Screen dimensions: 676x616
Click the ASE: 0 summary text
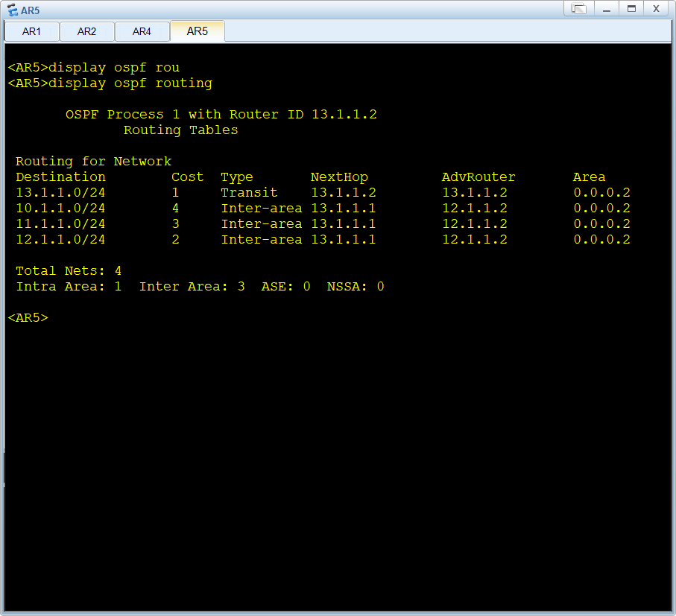click(x=286, y=287)
